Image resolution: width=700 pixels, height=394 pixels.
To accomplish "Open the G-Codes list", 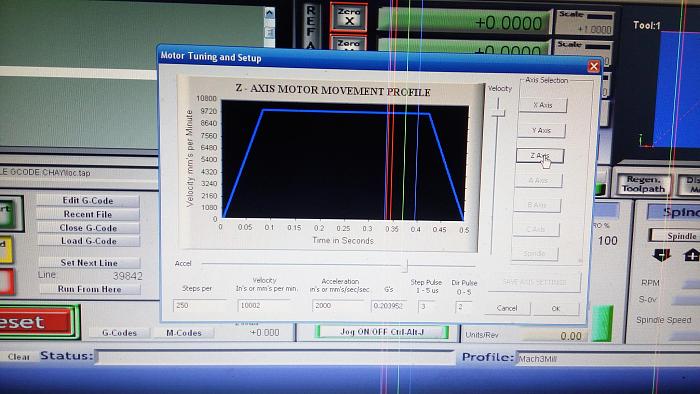I will coord(119,333).
